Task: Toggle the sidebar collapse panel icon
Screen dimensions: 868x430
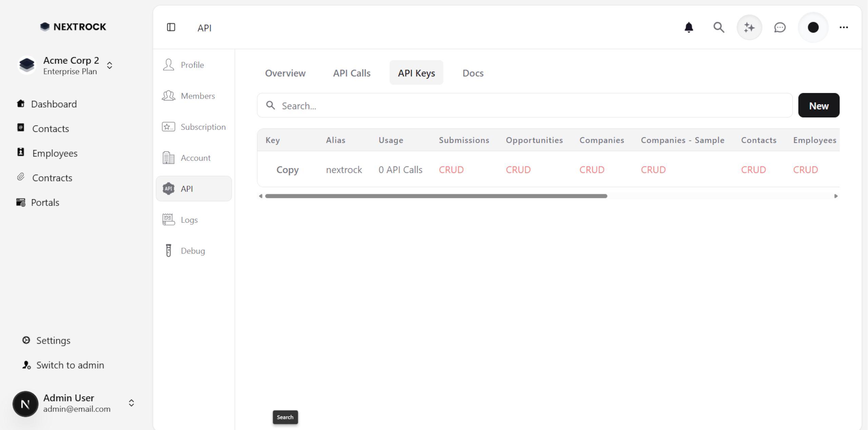Action: pos(171,27)
